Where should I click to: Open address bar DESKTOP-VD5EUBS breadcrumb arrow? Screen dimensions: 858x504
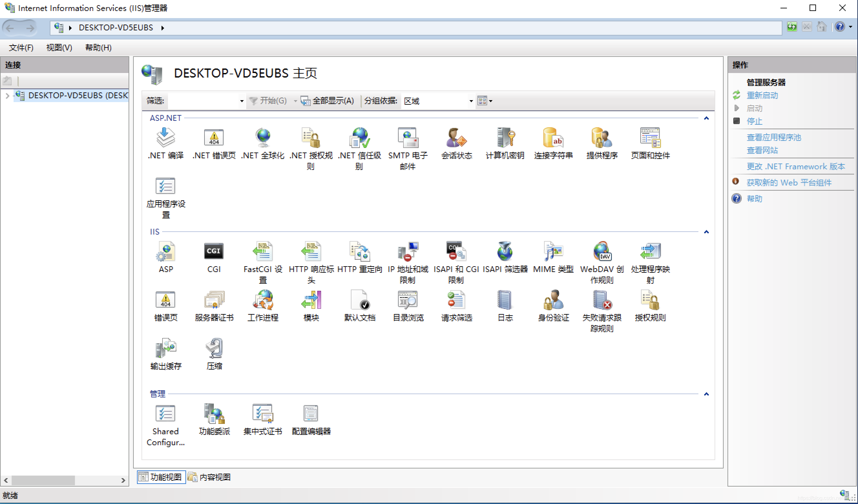[x=163, y=28]
